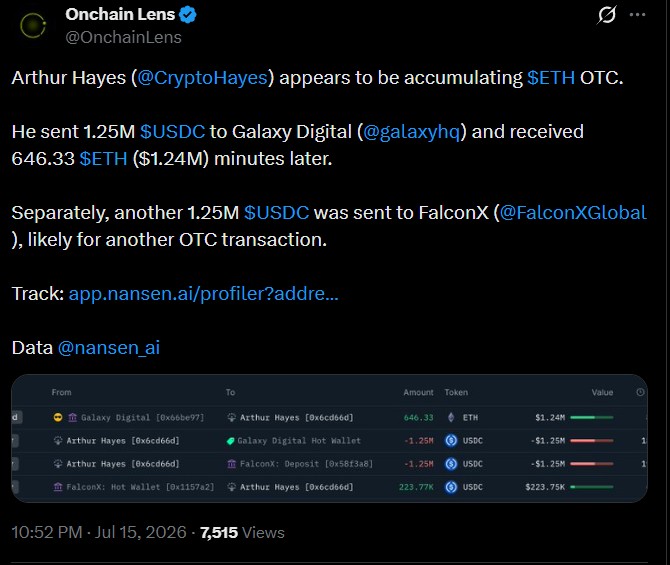
Task: Open the @FalconXGlobal mention link
Action: (573, 212)
